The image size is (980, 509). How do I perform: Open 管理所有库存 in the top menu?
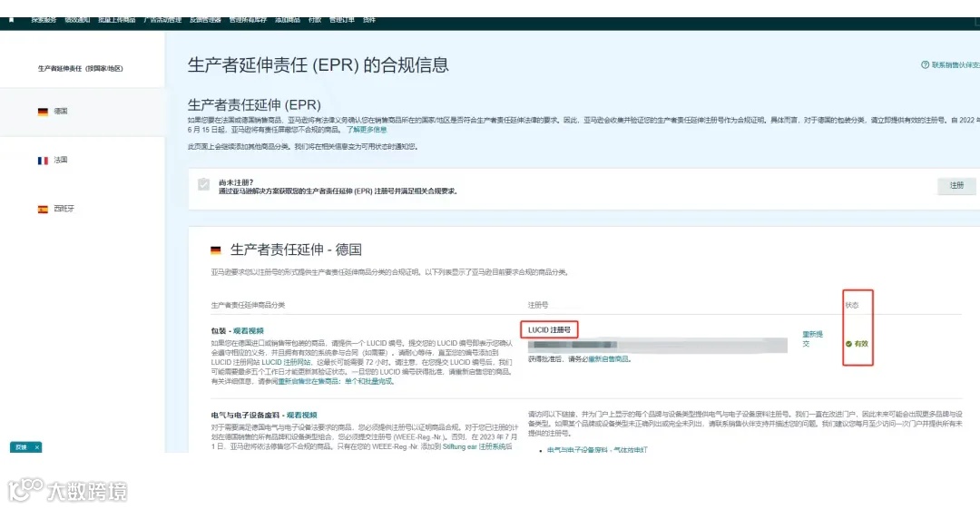(x=248, y=20)
